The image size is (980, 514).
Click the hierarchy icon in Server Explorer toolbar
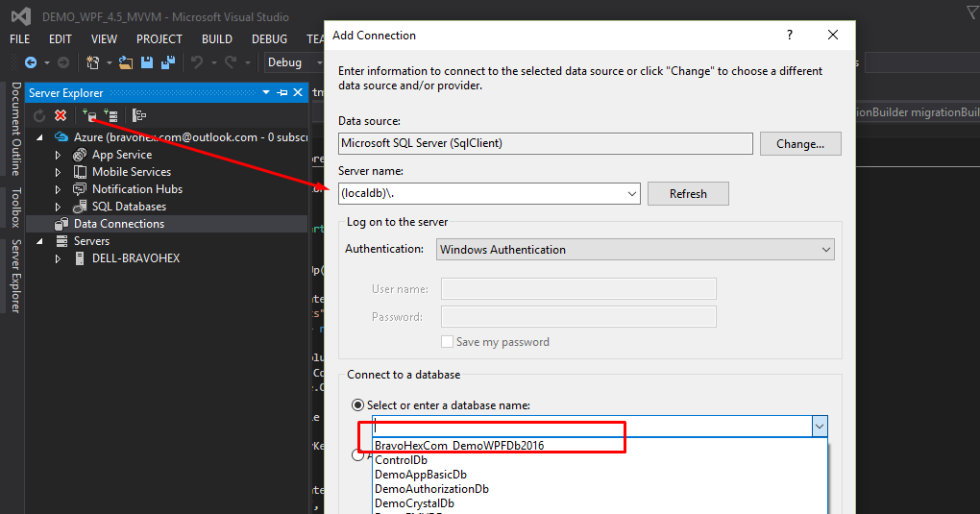click(x=139, y=115)
